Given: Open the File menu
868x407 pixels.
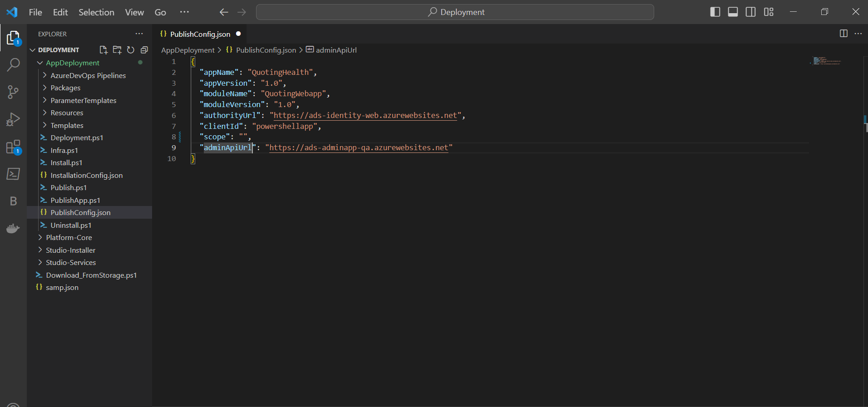Looking at the screenshot, I should 35,12.
